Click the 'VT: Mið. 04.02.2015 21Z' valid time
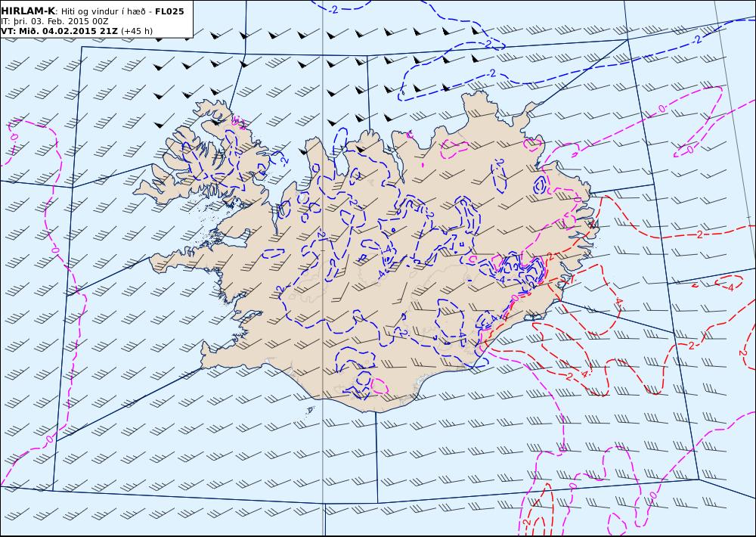This screenshot has width=756, height=537. [x=59, y=31]
